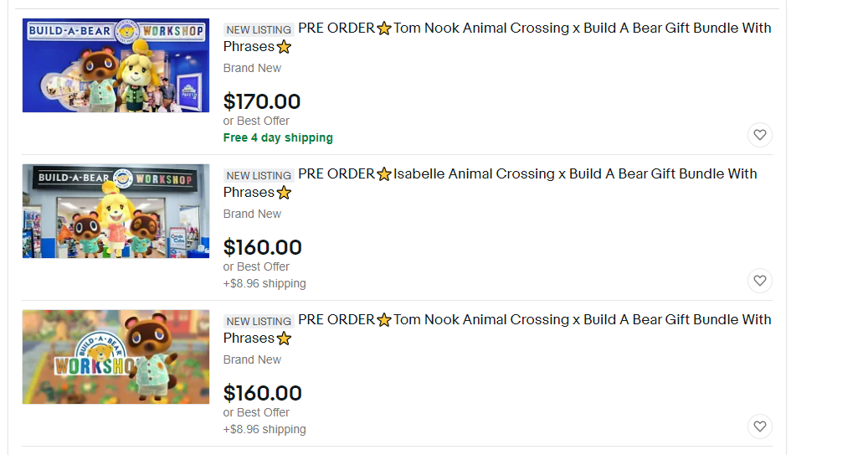Click the NEW LISTING badge on the $170.00 listing
Viewport: 868px width, 455px height.
click(x=259, y=29)
